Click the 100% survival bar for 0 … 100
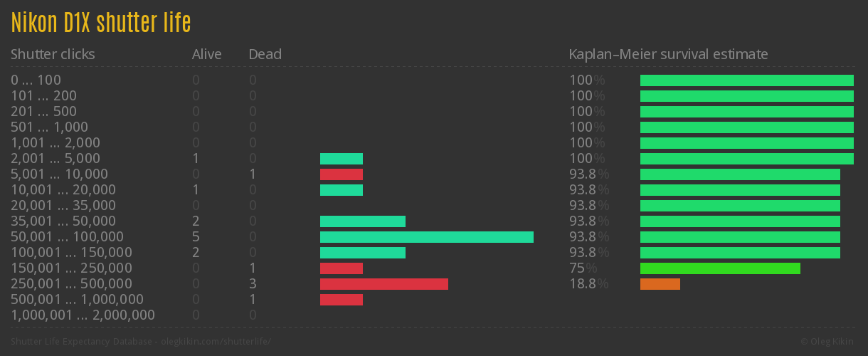The width and height of the screenshot is (868, 356). coord(746,80)
